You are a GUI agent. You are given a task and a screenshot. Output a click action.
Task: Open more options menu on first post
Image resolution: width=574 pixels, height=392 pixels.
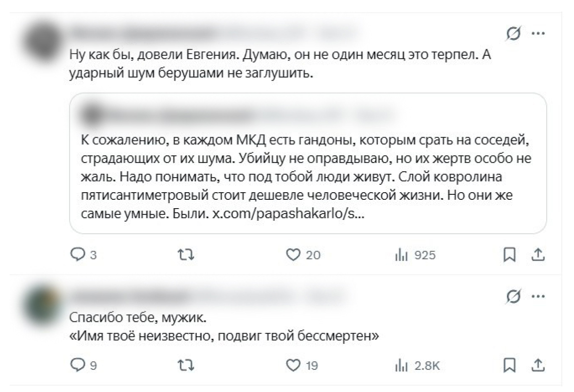[x=538, y=33]
